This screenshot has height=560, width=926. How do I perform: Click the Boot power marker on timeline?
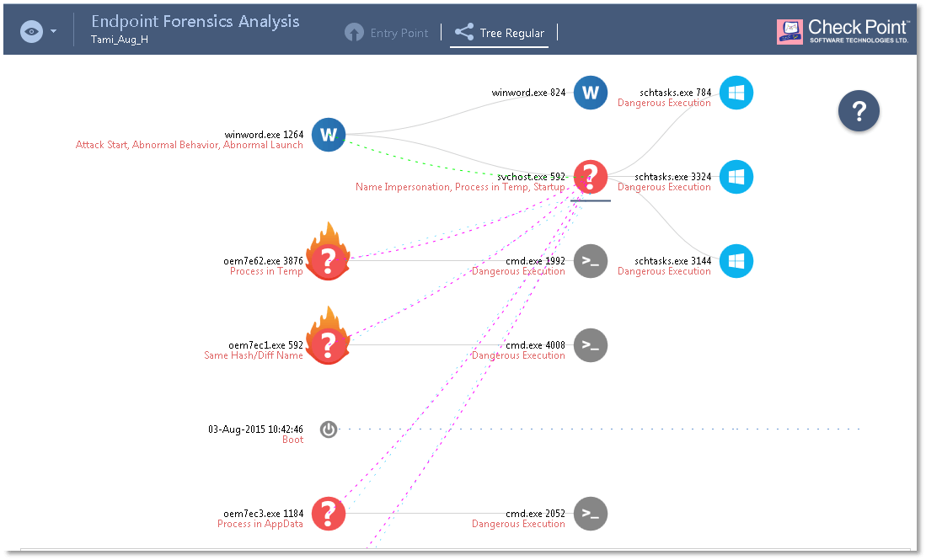[329, 429]
